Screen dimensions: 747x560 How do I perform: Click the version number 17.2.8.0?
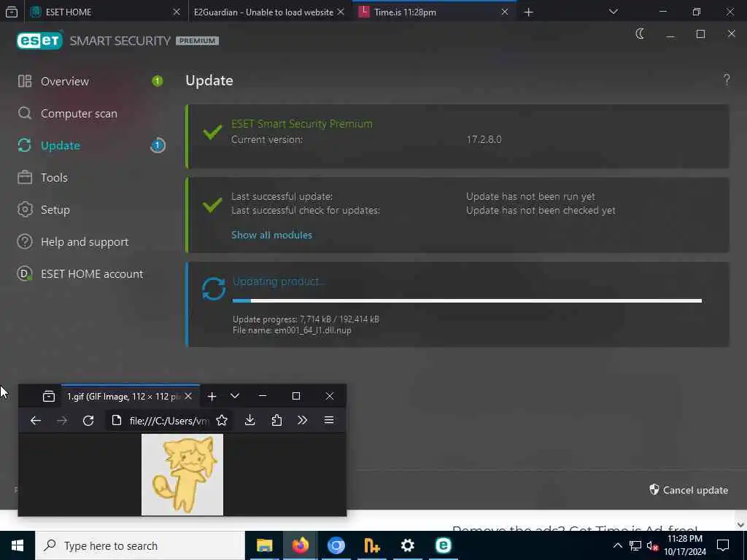(x=484, y=139)
